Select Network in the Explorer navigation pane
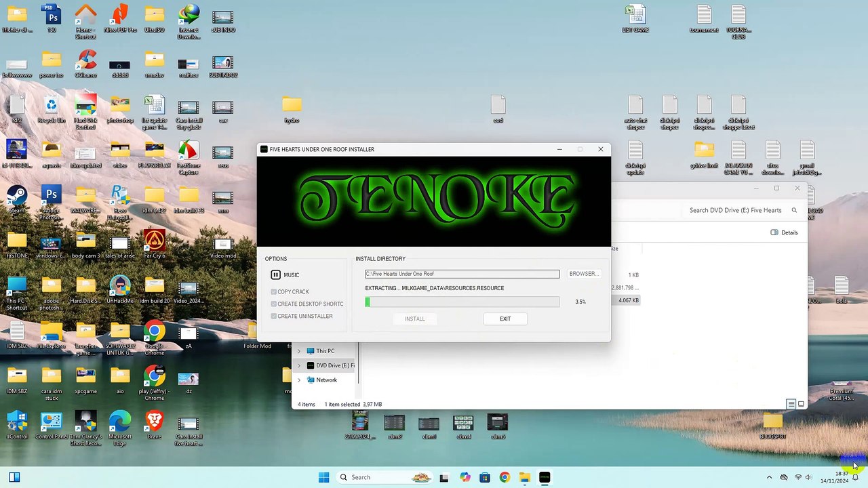 click(326, 380)
